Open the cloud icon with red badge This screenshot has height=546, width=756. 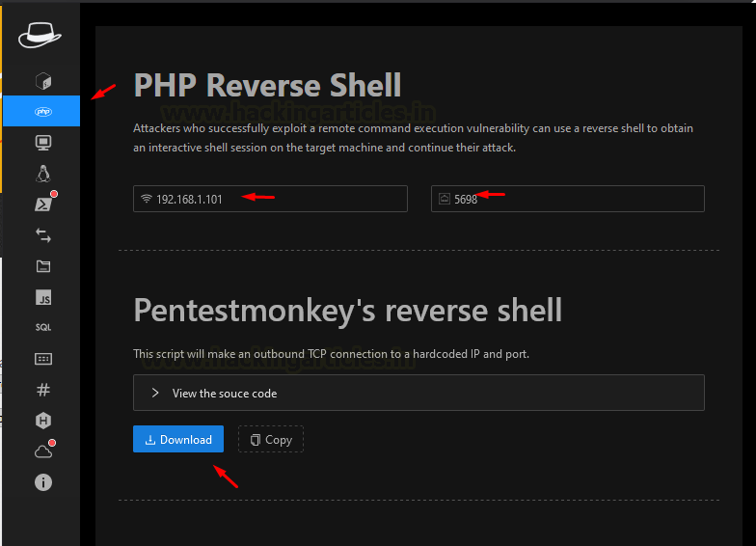43,451
